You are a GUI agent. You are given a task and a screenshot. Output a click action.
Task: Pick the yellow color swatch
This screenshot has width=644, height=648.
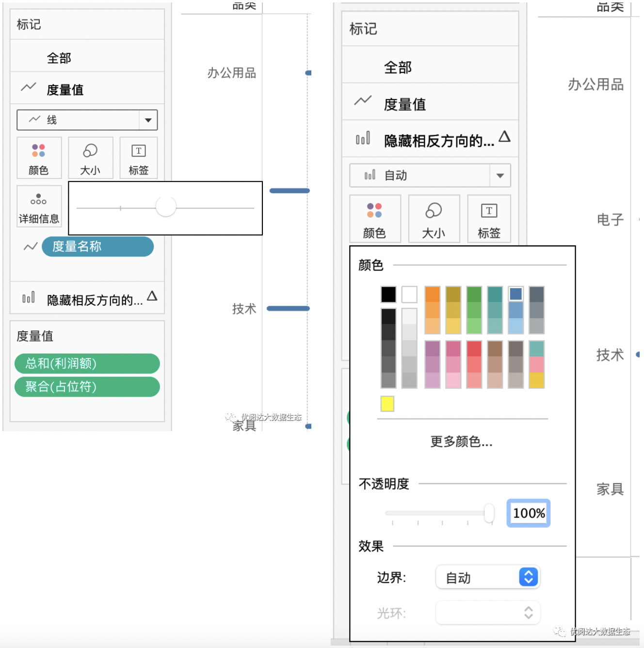click(x=387, y=404)
